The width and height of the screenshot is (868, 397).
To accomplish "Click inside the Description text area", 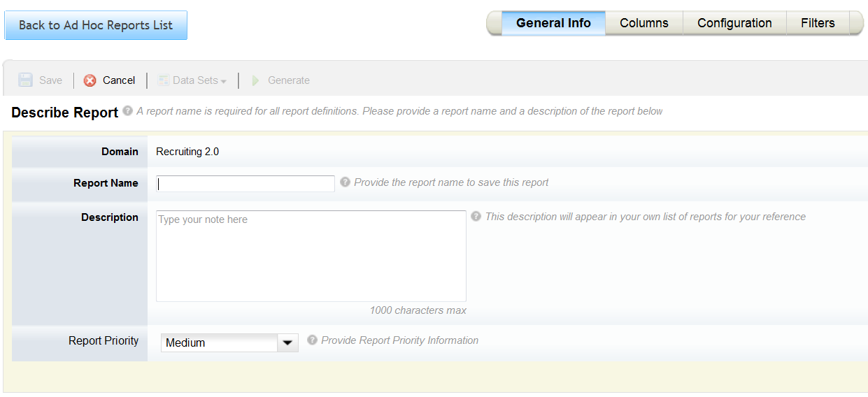I will coord(311,256).
